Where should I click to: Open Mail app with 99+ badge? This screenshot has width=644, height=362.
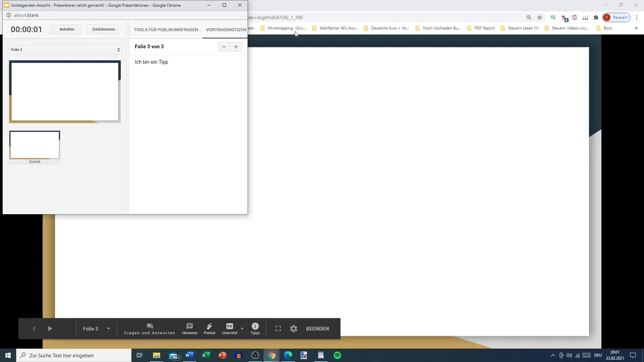click(x=174, y=355)
